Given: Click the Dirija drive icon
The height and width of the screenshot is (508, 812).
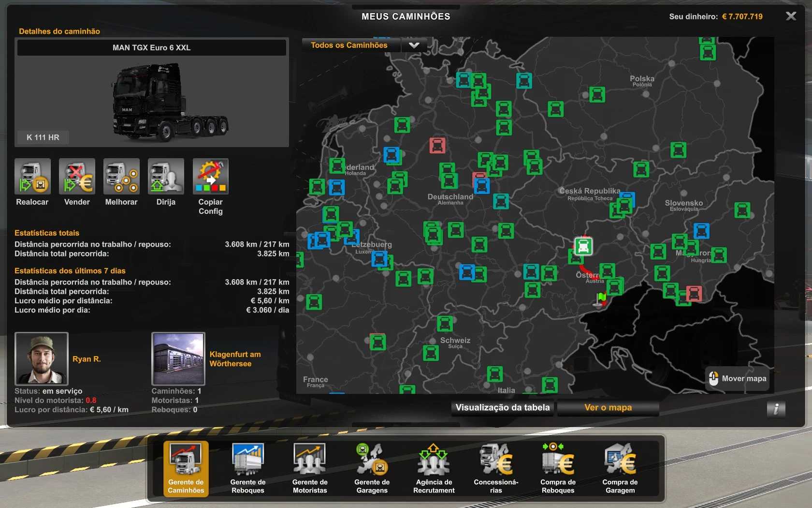Looking at the screenshot, I should (x=166, y=177).
